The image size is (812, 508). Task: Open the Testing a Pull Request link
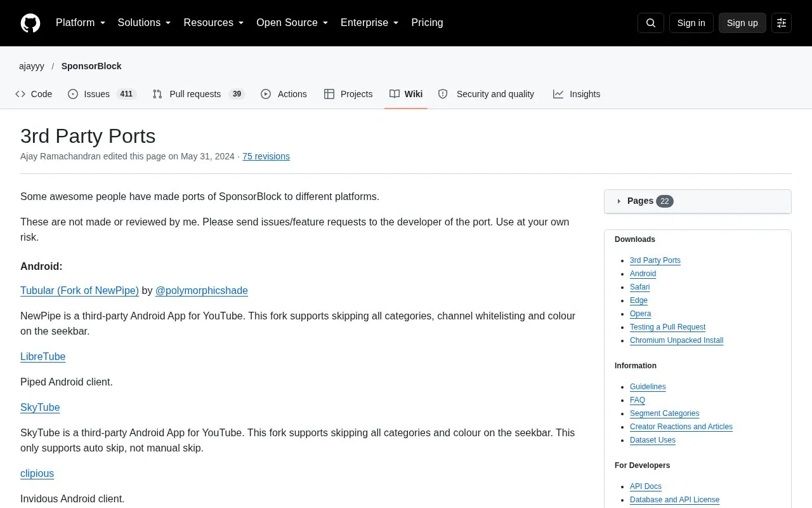[667, 327]
